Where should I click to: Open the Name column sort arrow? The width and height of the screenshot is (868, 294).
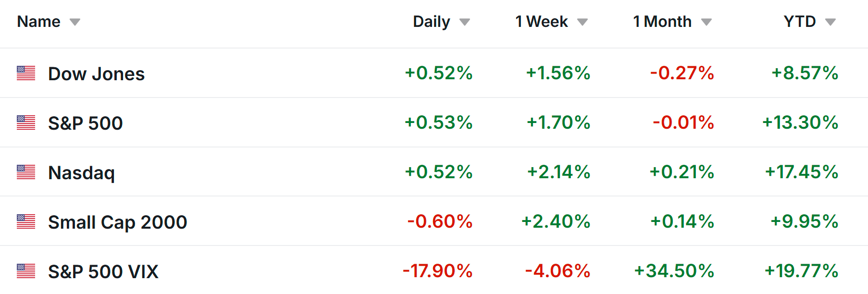tap(74, 22)
